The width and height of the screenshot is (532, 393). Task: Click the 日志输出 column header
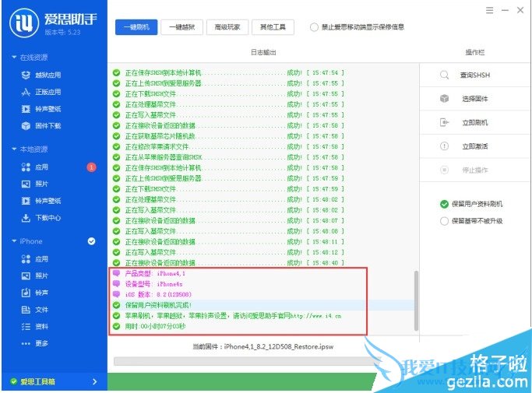click(x=263, y=53)
